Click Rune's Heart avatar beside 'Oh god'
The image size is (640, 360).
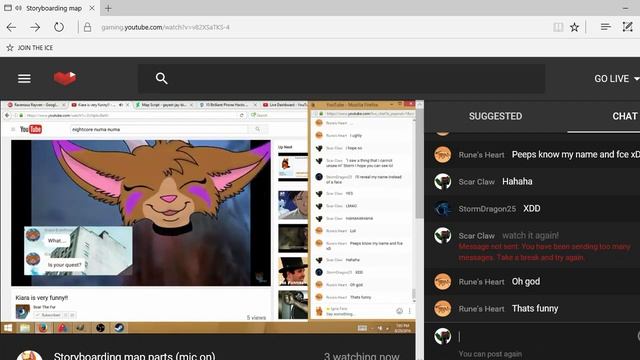(x=442, y=282)
